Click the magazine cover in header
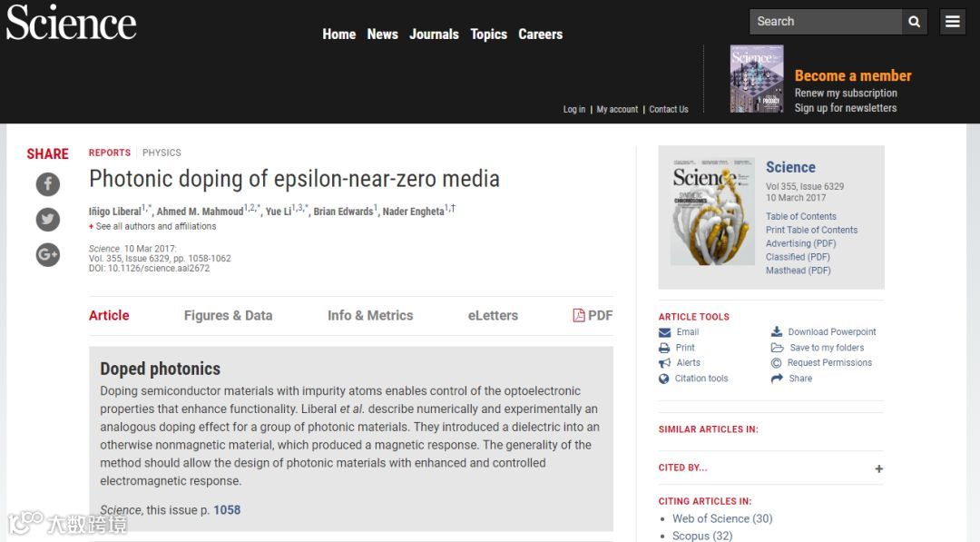 click(x=756, y=79)
